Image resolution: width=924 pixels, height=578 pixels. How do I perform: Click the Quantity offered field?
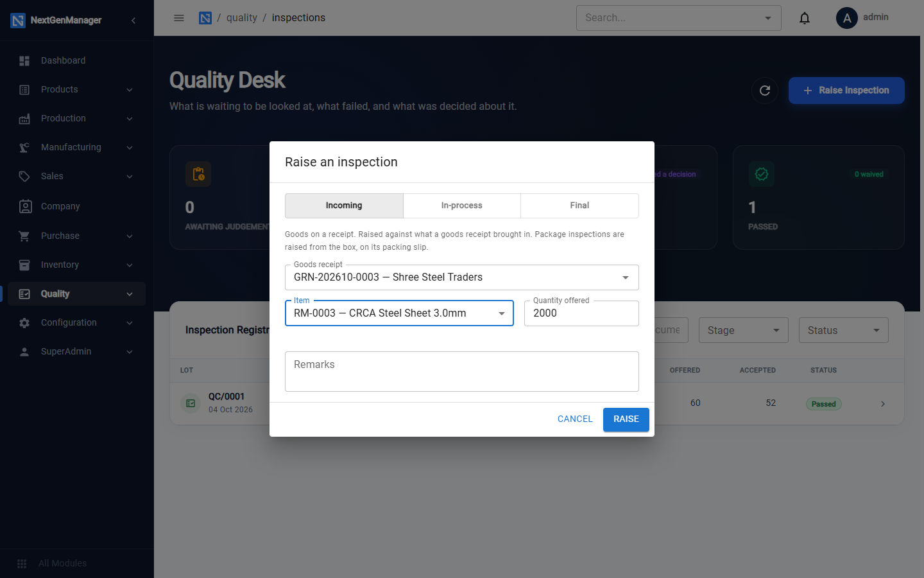tap(581, 313)
